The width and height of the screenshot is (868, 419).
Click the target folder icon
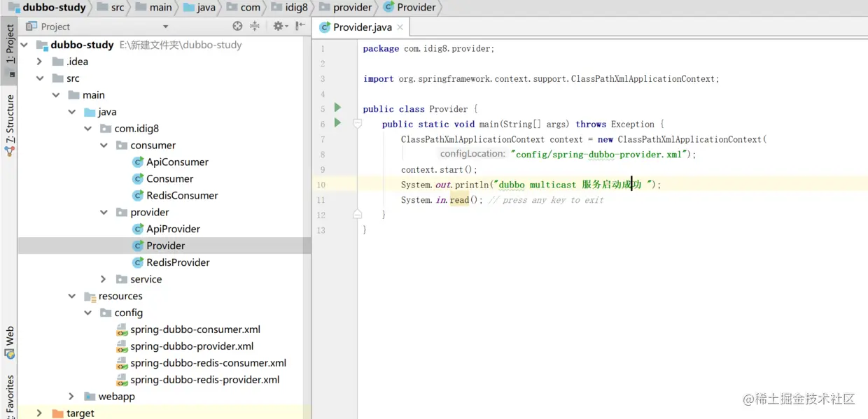[x=58, y=413]
